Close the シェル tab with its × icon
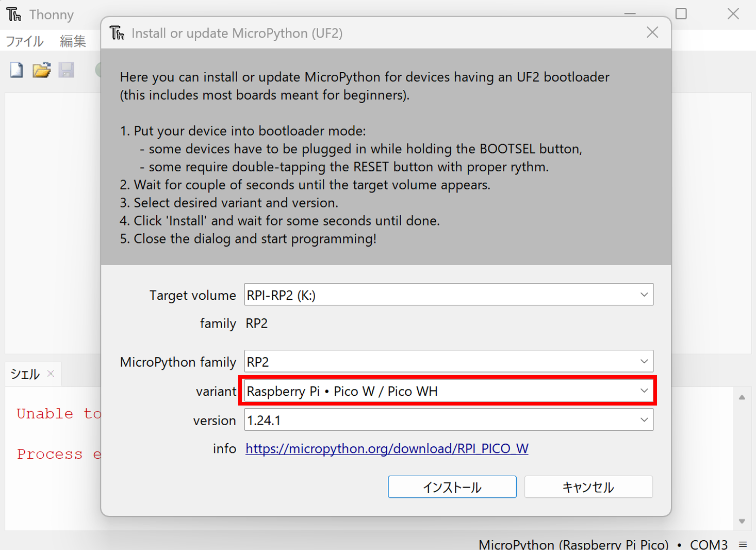Viewport: 756px width, 550px height. pyautogui.click(x=50, y=374)
